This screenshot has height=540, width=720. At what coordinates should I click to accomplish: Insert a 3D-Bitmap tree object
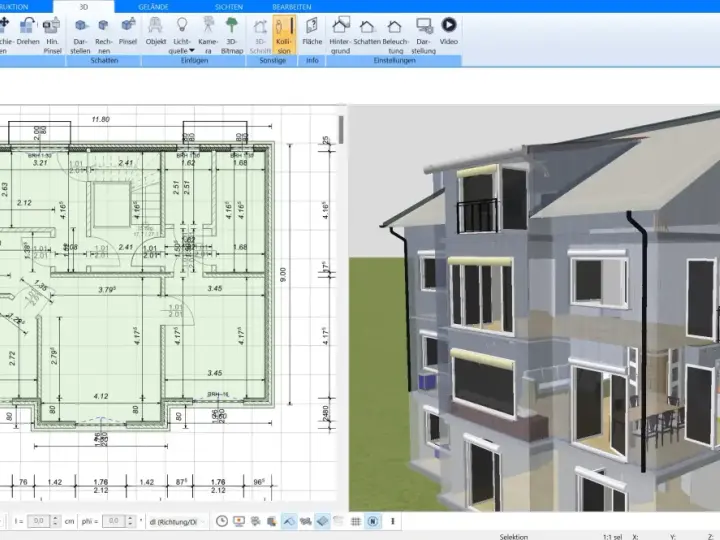pos(232,35)
